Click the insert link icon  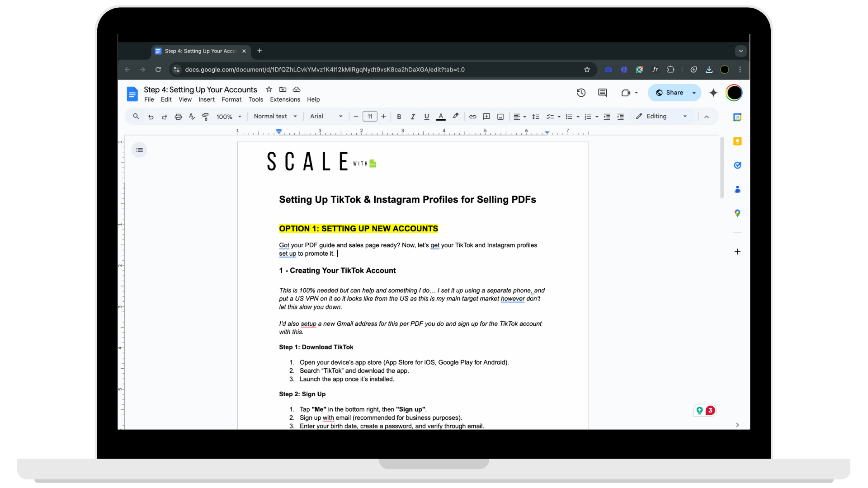point(472,117)
